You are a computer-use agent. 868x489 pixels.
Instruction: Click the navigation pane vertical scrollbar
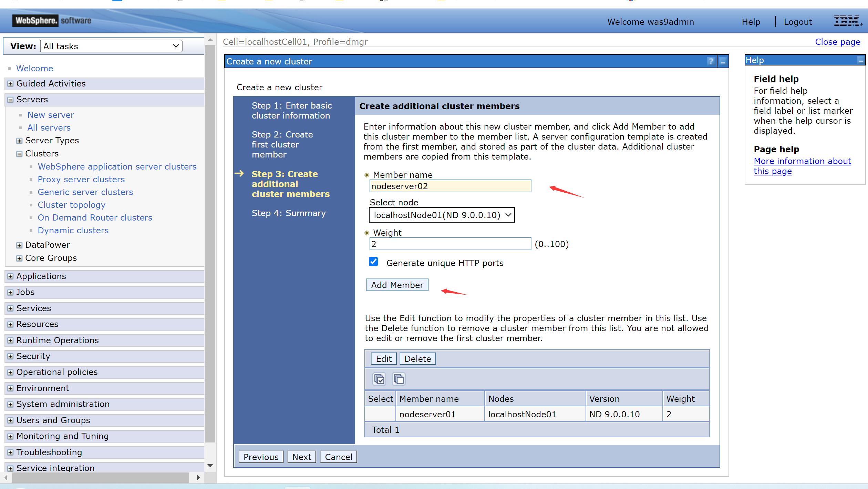[x=210, y=244]
